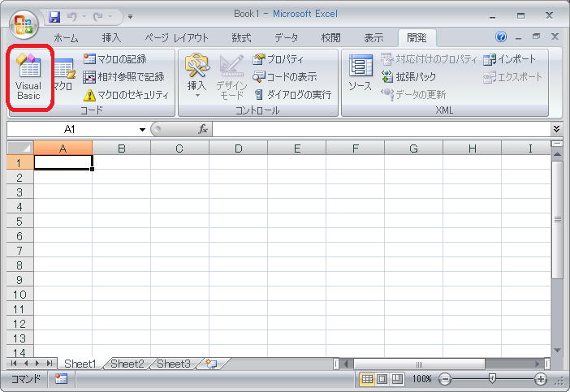Open the Visual Basic editor
Viewport: 570px width, 392px height.
tap(28, 77)
